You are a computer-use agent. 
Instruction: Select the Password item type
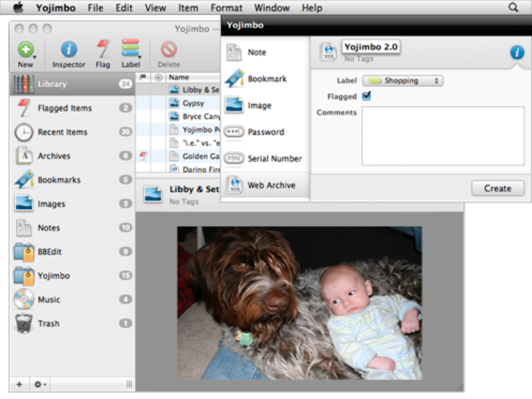266,132
